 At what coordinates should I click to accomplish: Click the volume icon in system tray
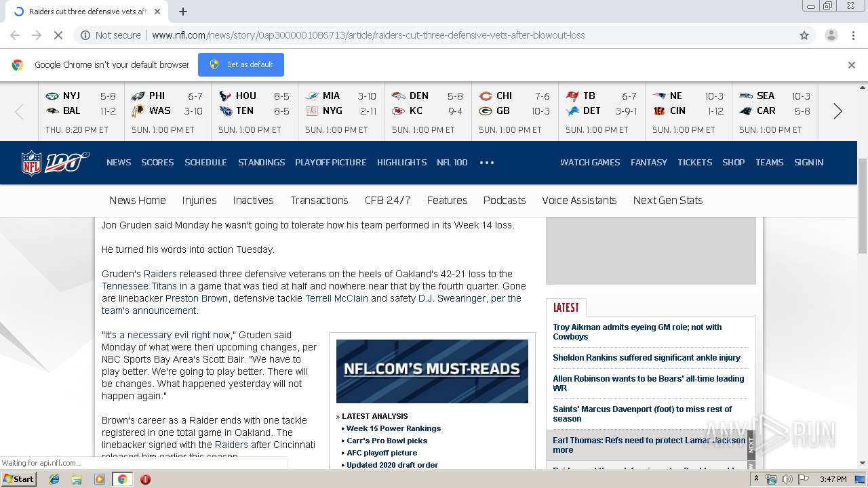(787, 479)
